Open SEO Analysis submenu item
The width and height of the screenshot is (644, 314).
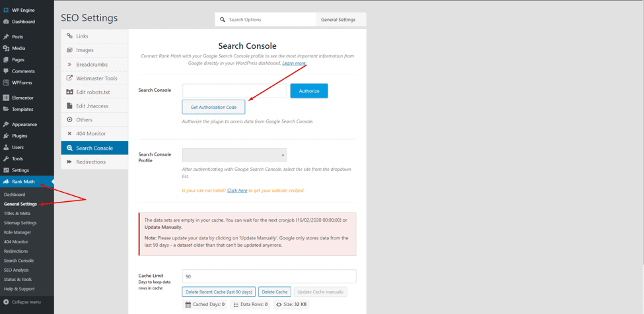pos(16,270)
